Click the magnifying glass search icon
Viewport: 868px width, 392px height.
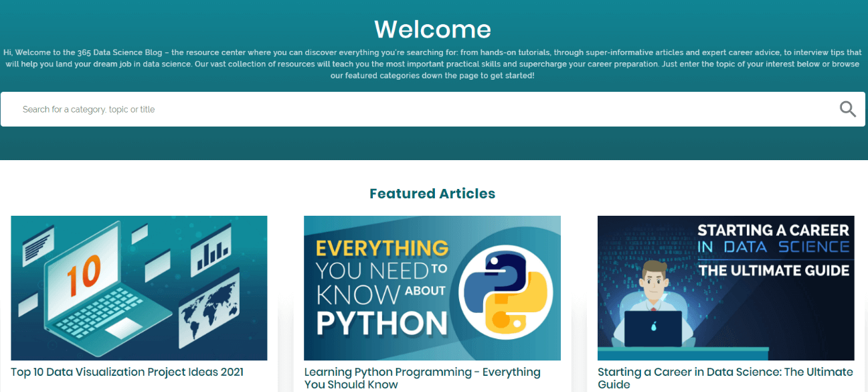(x=847, y=109)
